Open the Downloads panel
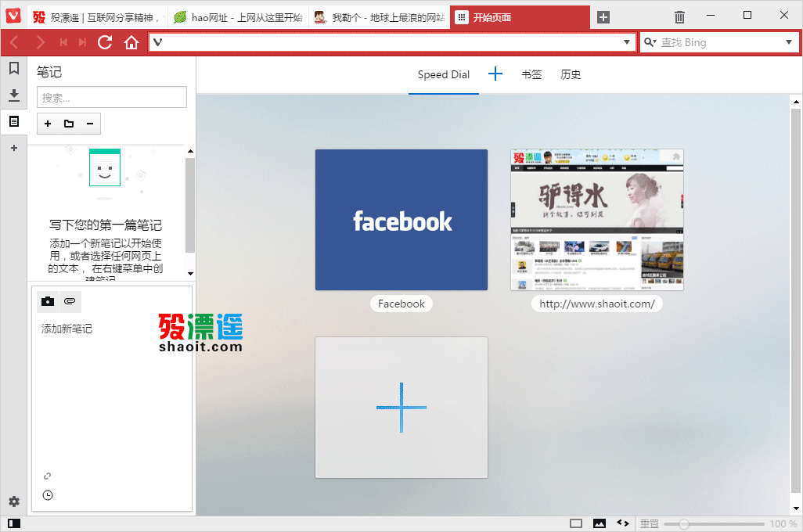The image size is (803, 532). click(14, 95)
